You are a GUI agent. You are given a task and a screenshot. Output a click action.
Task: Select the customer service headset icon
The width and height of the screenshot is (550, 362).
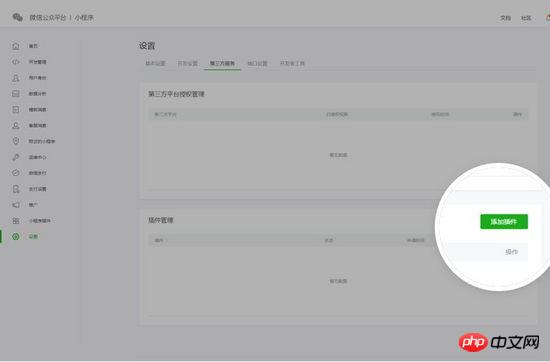(x=16, y=125)
